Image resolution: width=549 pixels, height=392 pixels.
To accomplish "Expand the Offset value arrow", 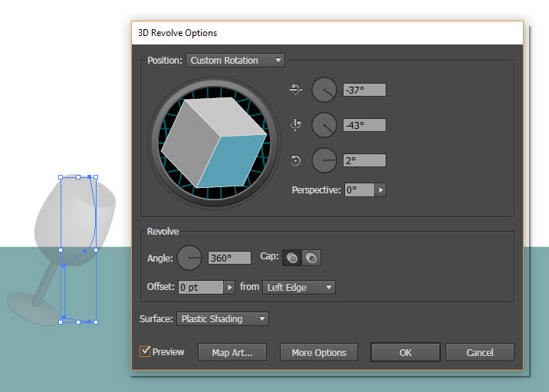I will click(228, 287).
